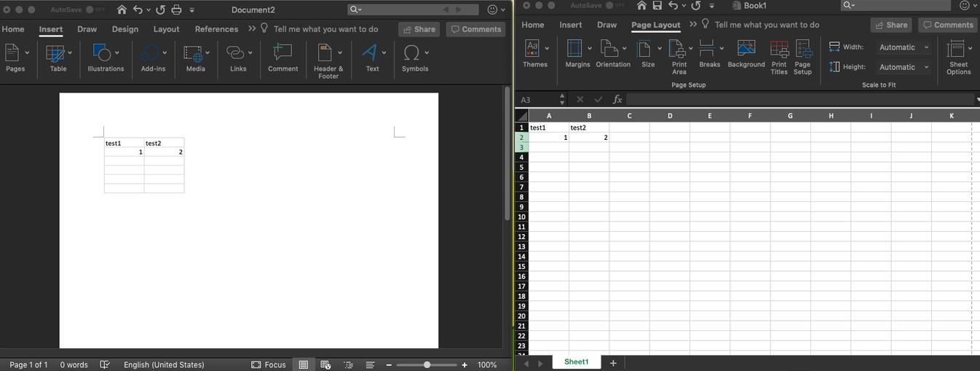Screen dimensions: 980x371
Task: Toggle AutoSave switch in Word
Action: tap(95, 10)
